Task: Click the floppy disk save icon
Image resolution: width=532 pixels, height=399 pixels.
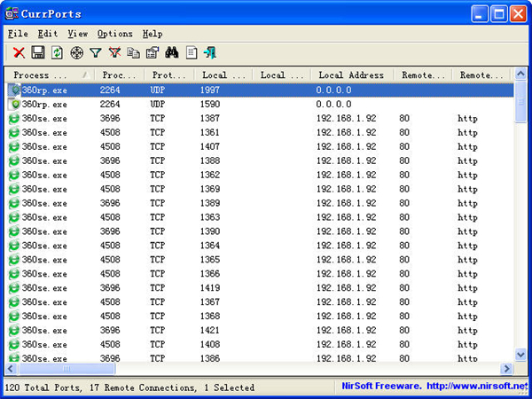Action: coord(38,53)
